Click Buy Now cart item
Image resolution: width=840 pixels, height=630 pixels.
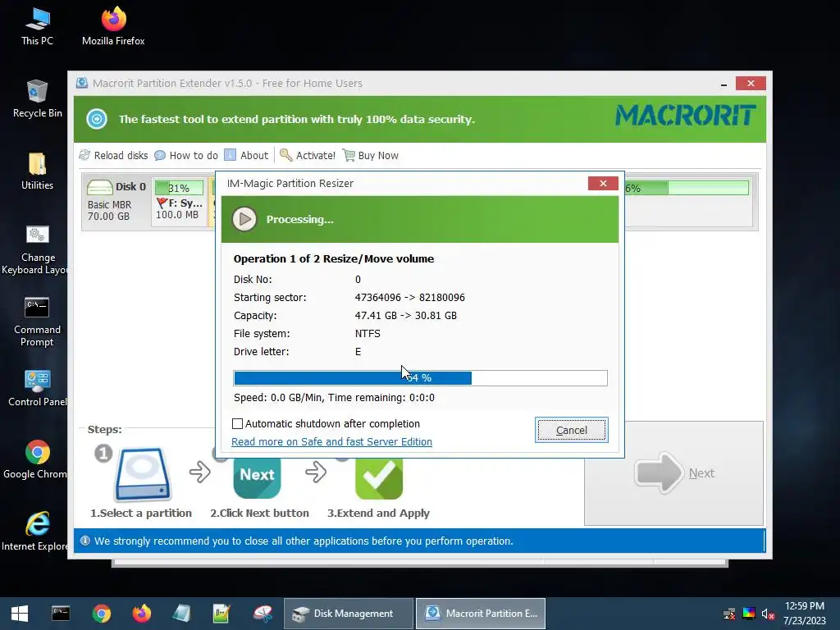371,155
